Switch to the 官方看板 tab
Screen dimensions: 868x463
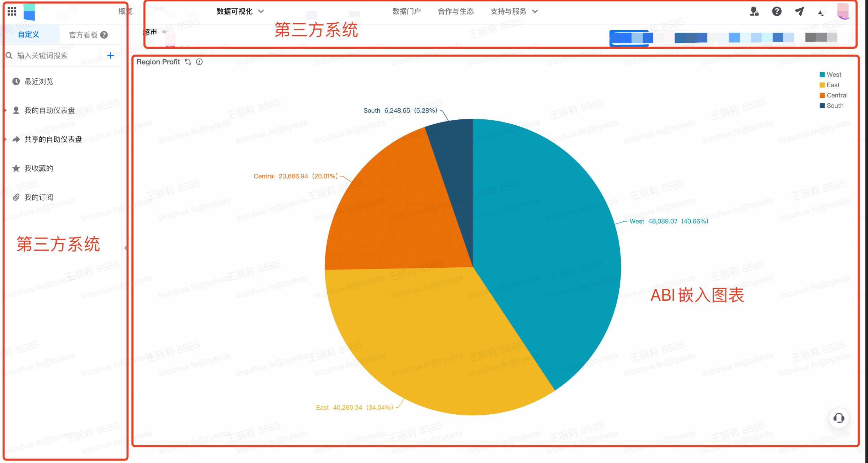83,35
